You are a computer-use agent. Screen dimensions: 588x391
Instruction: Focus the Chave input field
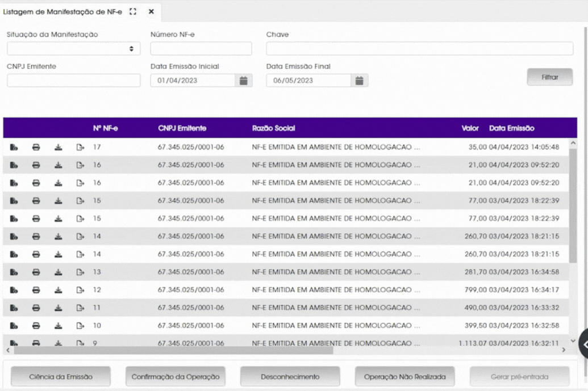420,49
